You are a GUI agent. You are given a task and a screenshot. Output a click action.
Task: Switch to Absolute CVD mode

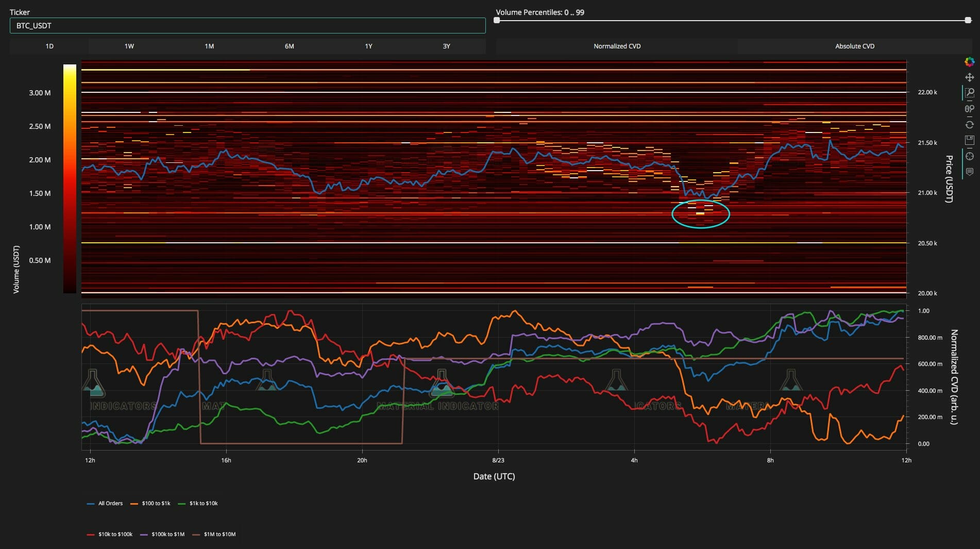click(855, 46)
